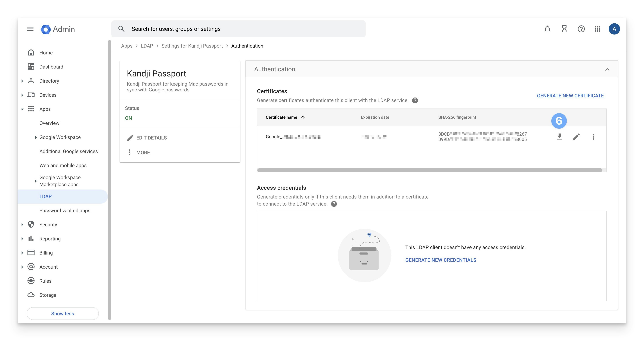This screenshot has width=644, height=341.
Task: Click GENERATE NEW CERTIFICATE
Action: tap(570, 96)
